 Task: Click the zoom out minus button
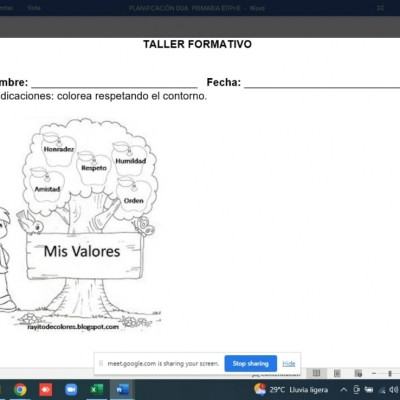tap(374, 373)
